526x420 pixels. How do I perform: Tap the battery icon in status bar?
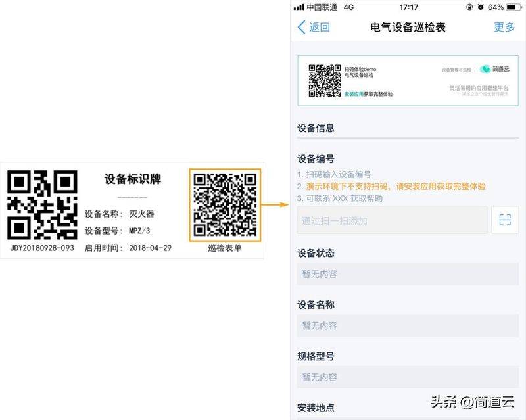tap(514, 7)
